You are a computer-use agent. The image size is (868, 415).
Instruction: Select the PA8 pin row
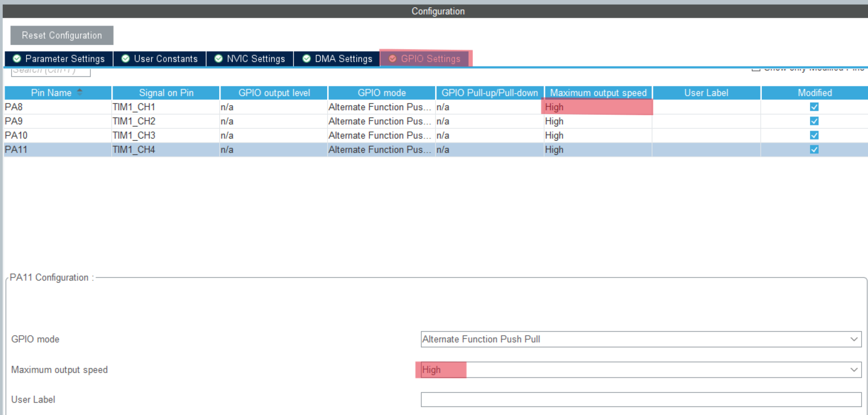coord(436,107)
